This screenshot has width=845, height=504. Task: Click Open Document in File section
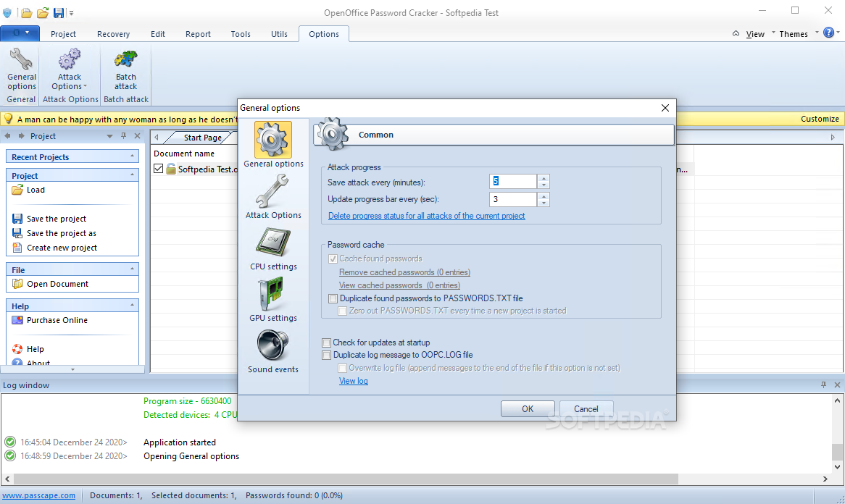pos(50,284)
